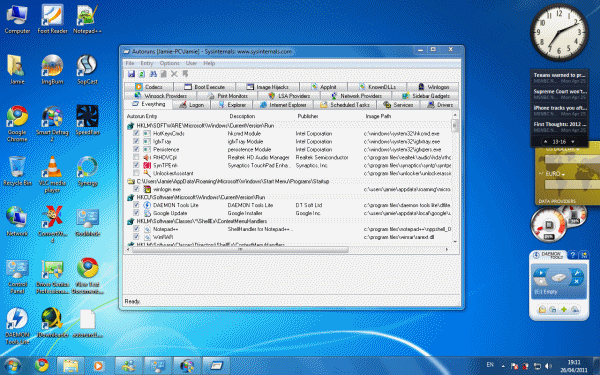
Task: Open the User menu
Action: click(191, 63)
